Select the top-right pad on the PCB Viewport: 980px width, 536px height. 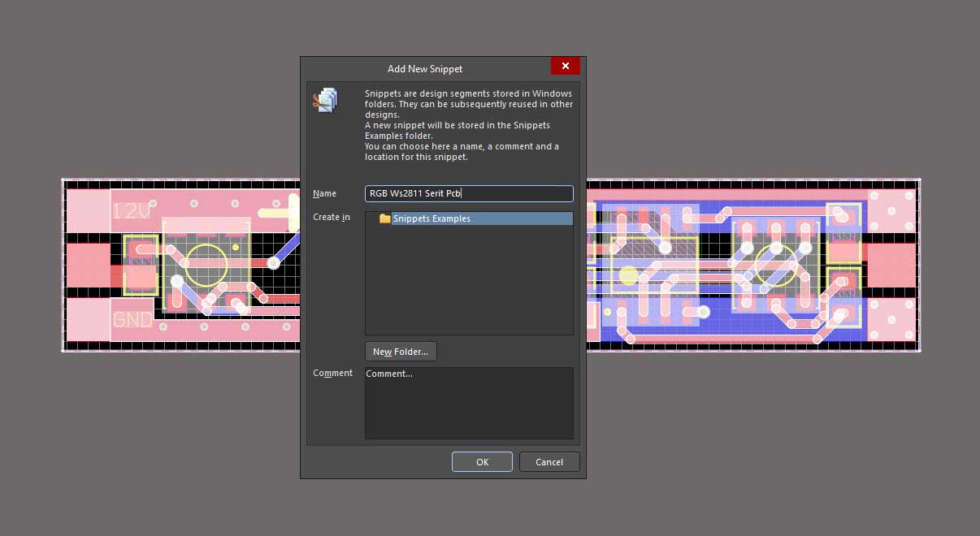pos(891,211)
